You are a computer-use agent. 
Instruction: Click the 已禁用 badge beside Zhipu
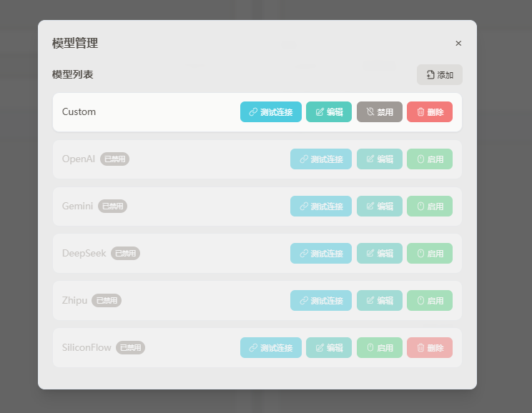point(107,300)
